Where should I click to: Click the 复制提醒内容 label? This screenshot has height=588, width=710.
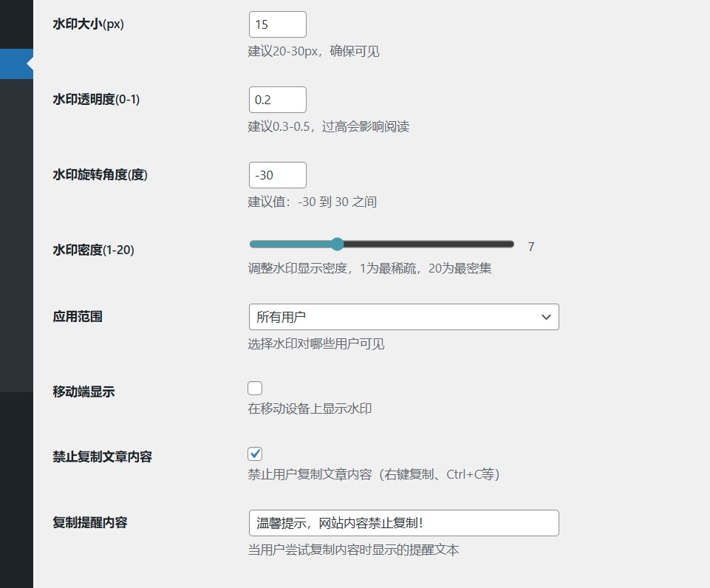(90, 522)
